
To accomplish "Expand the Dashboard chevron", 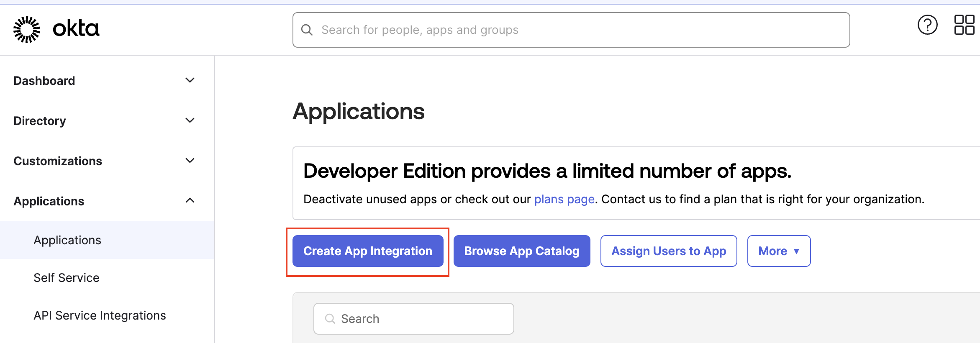I will 190,80.
